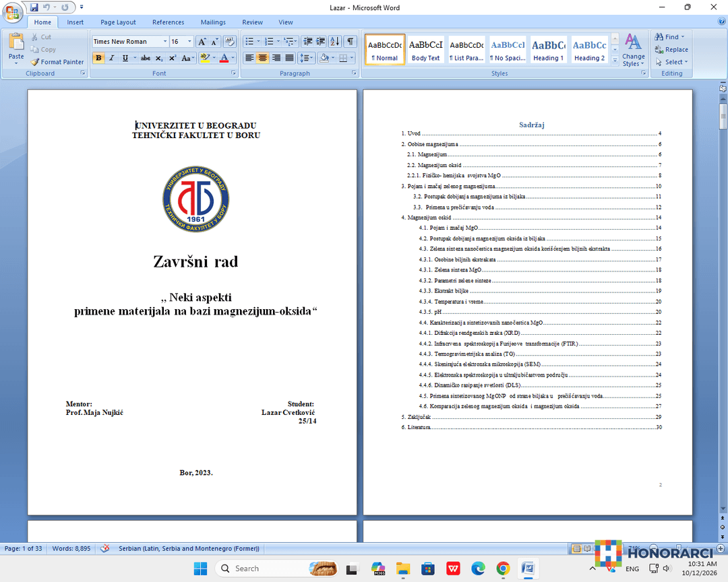Toggle Align Text Left

[249, 58]
